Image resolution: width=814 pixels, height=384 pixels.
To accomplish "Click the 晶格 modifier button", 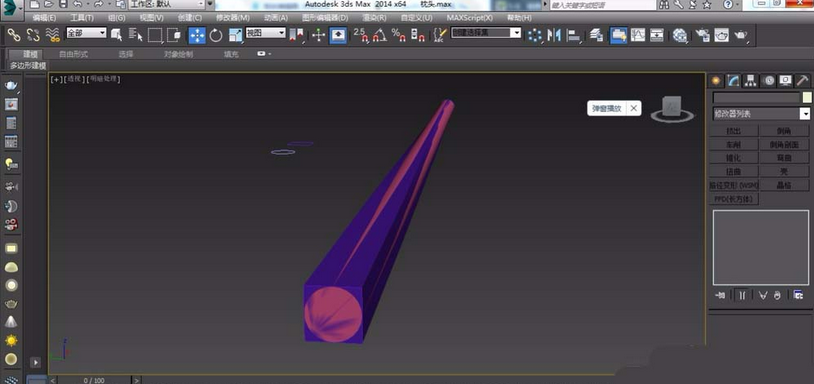I will 784,185.
